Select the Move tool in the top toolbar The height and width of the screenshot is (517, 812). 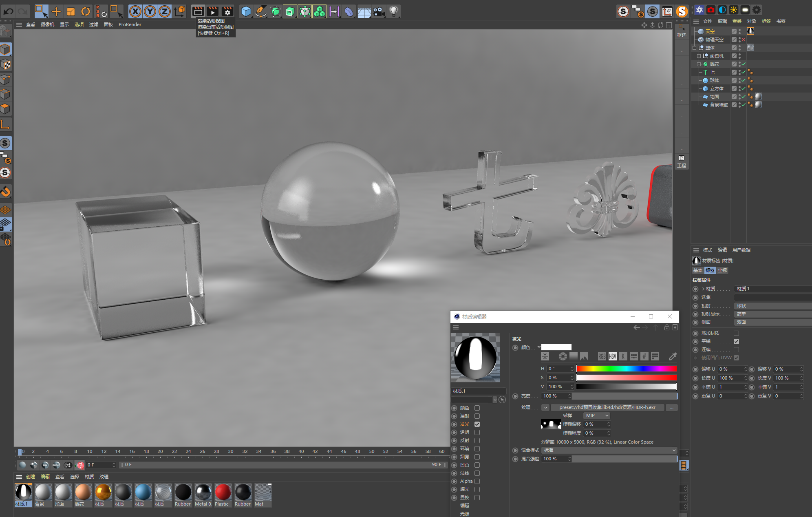(56, 11)
